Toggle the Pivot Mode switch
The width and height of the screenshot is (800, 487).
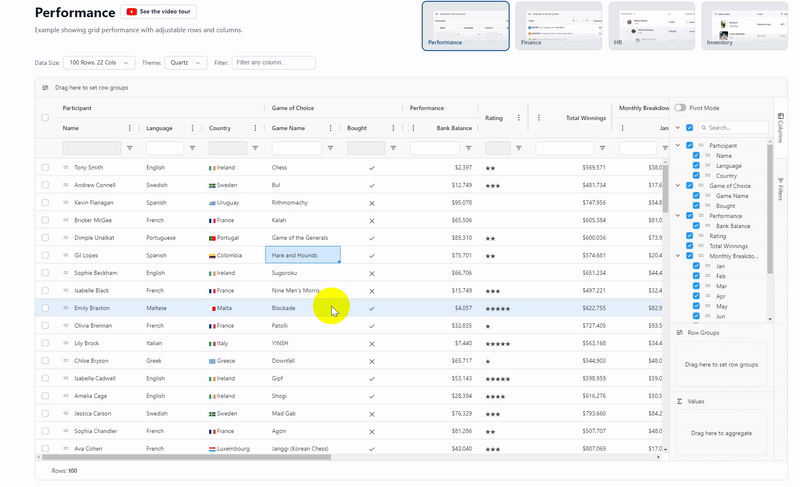[680, 108]
